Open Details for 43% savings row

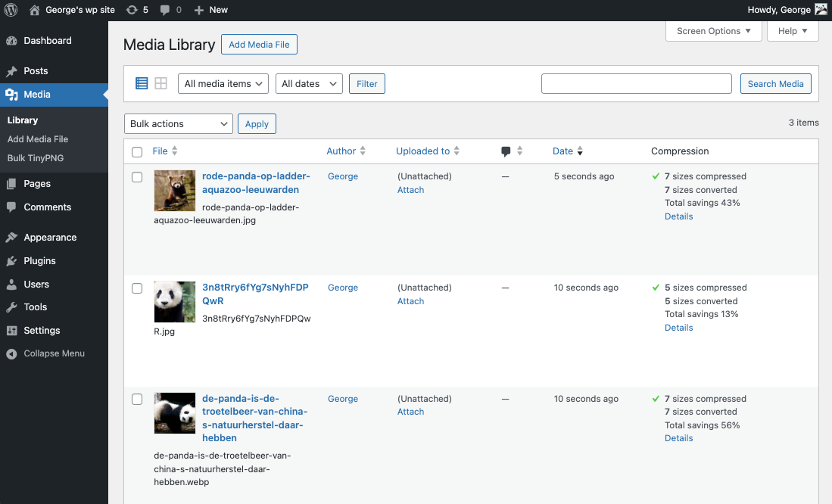(678, 216)
